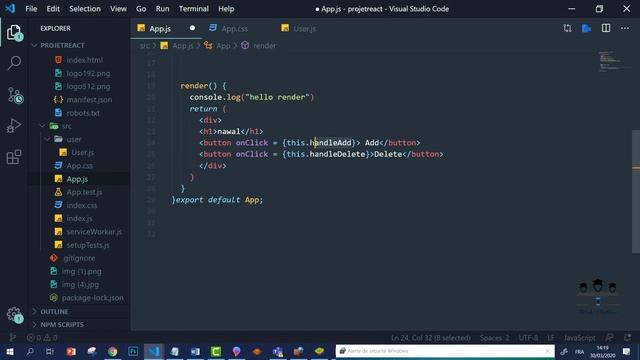Split the editor to the right
640x360 pixels.
click(x=606, y=28)
